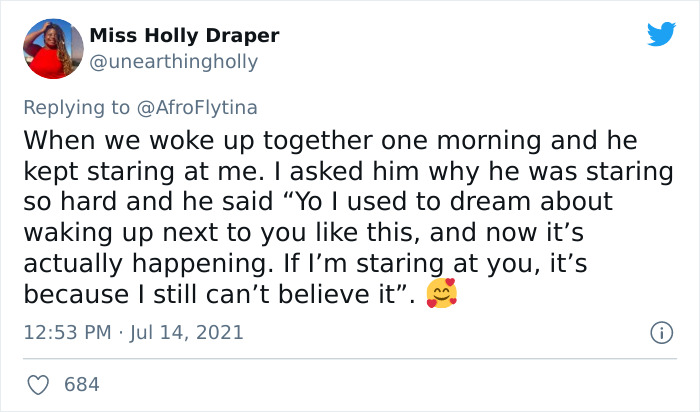This screenshot has height=412, width=700.
Task: Like the tweet with the heart icon
Action: (x=39, y=384)
